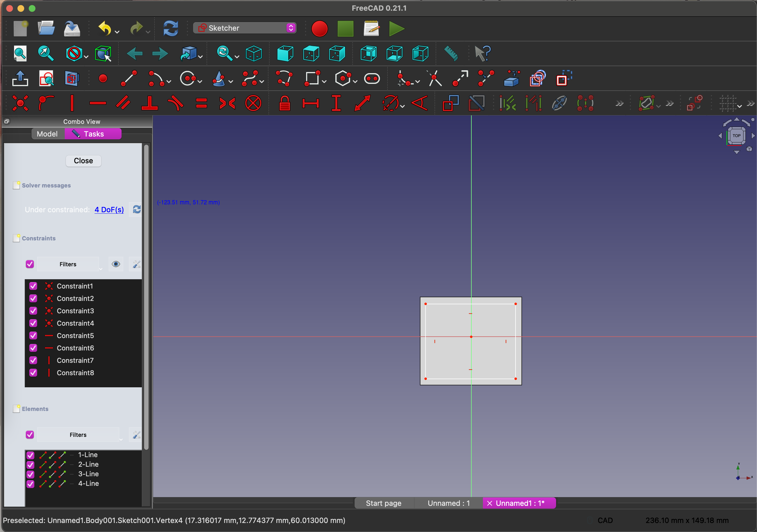
Task: Apply the horizontal constraint tool
Action: click(x=98, y=103)
